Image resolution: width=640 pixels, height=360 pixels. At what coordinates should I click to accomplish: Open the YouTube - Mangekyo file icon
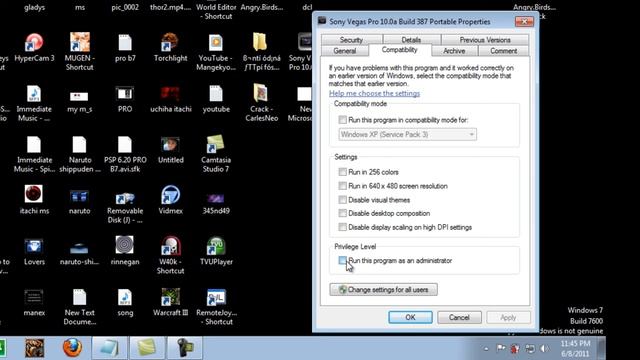click(216, 43)
